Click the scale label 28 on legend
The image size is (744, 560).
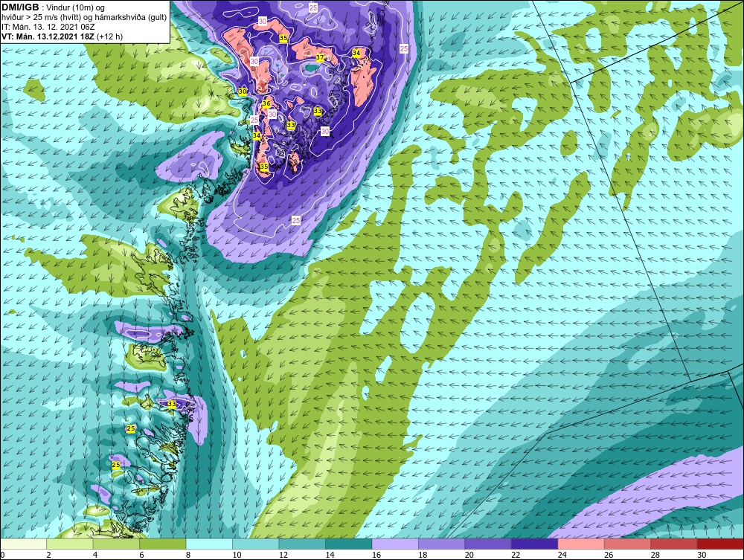655,555
